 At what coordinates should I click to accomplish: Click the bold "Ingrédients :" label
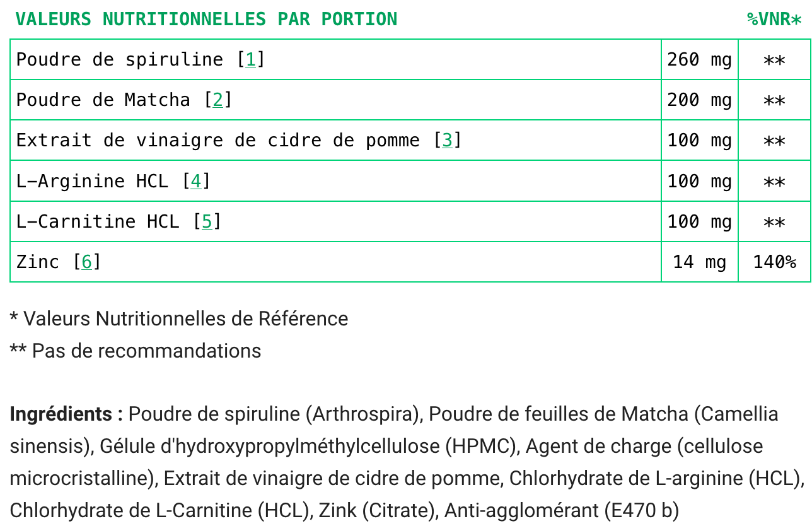point(66,414)
